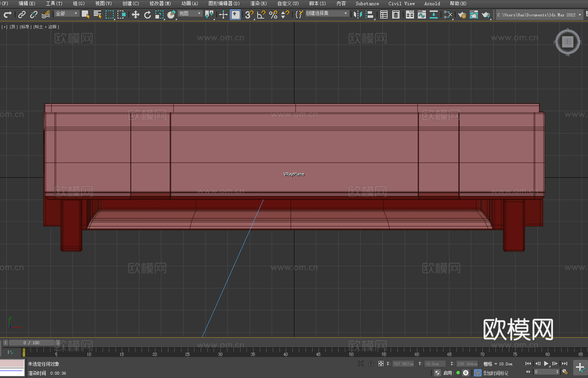588x378 pixels.
Task: Activate Select and Scale tool
Action: point(159,14)
